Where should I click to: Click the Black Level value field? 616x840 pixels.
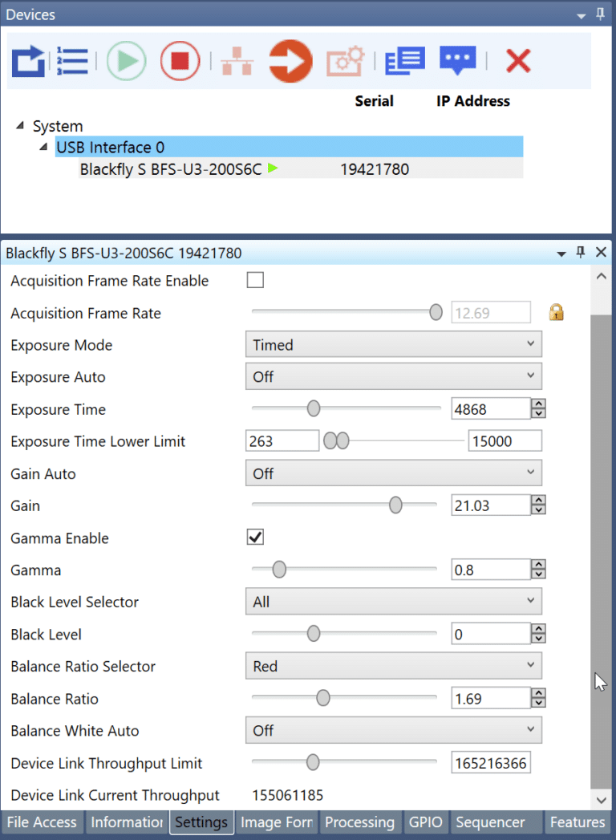tap(491, 634)
